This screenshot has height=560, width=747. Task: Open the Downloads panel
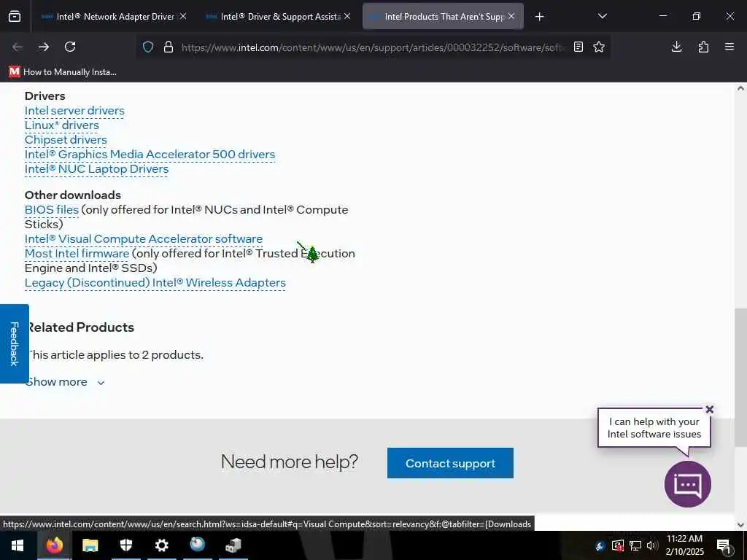[x=676, y=47]
